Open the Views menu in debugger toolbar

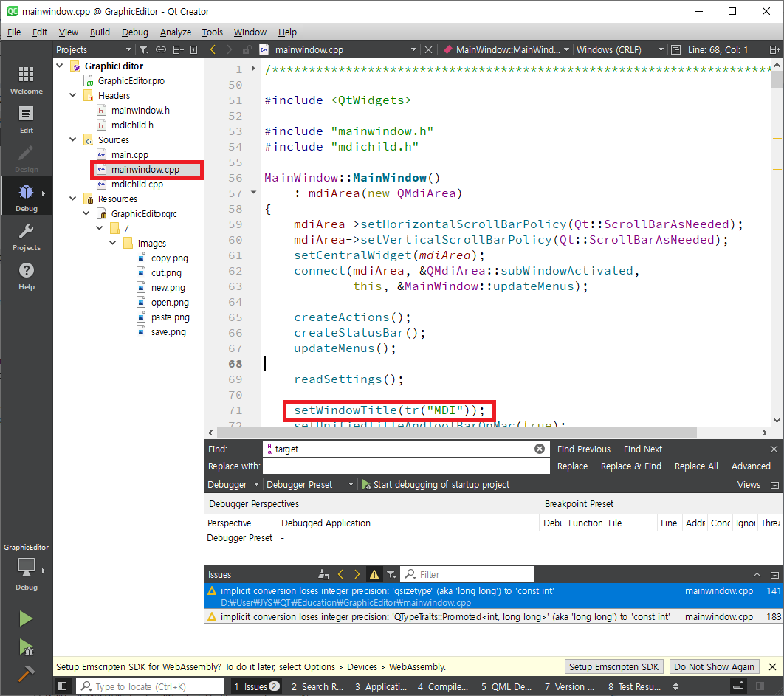[x=749, y=484]
